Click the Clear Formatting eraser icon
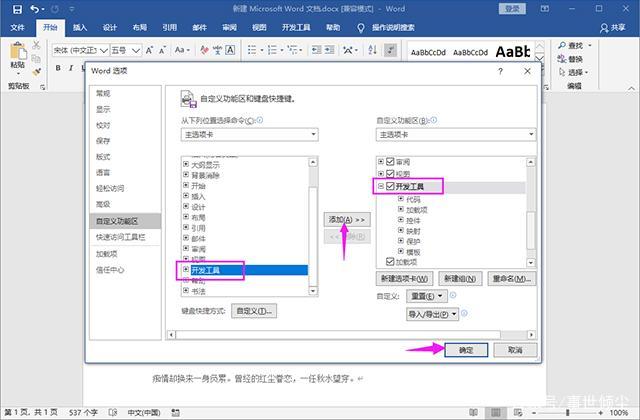The width and height of the screenshot is (640, 420). tap(204, 50)
